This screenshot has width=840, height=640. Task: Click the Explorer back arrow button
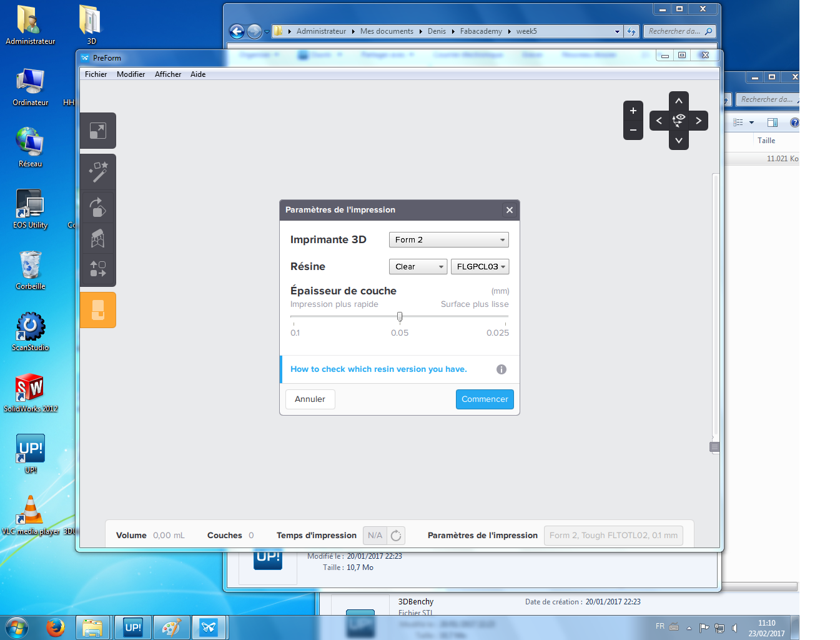coord(237,31)
